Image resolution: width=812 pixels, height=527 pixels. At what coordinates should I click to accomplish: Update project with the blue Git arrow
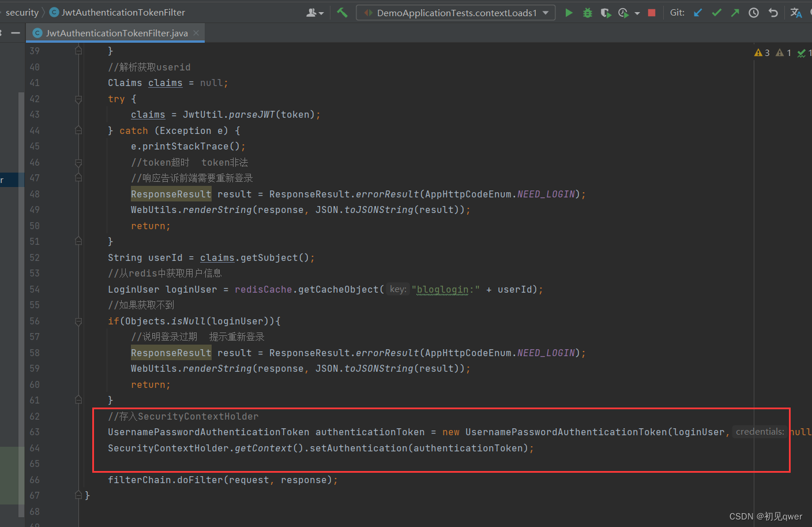(x=697, y=12)
